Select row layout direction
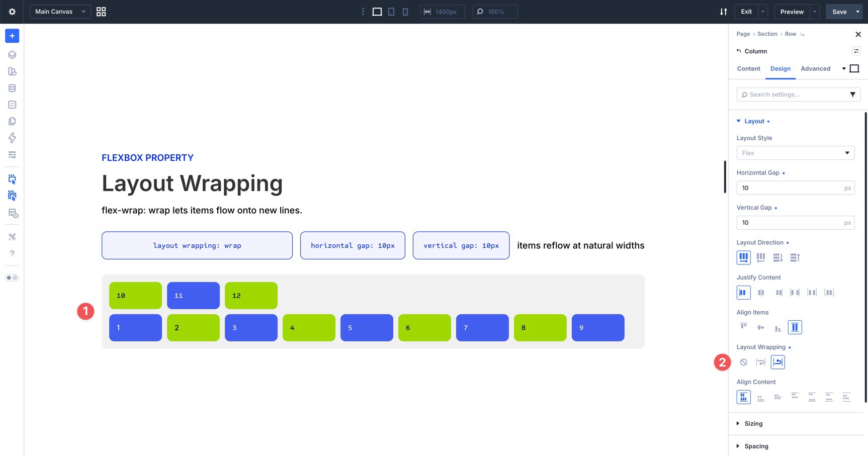This screenshot has height=457, width=868. 743,257
